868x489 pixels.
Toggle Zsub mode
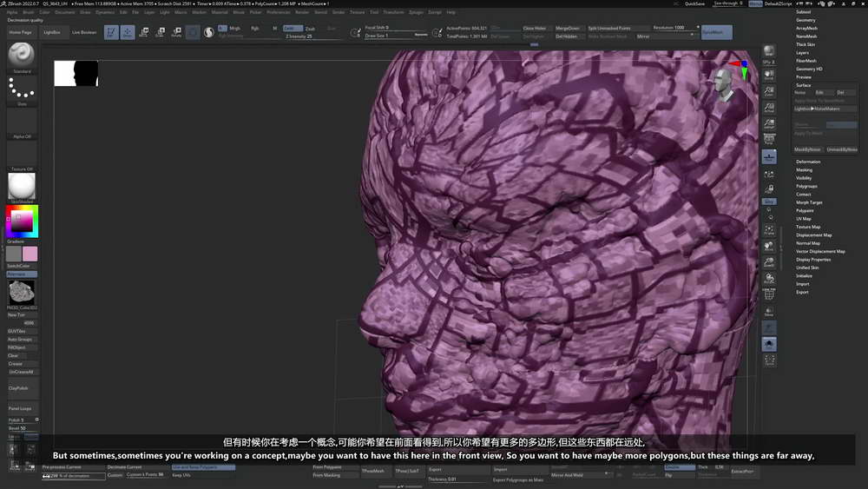click(311, 29)
